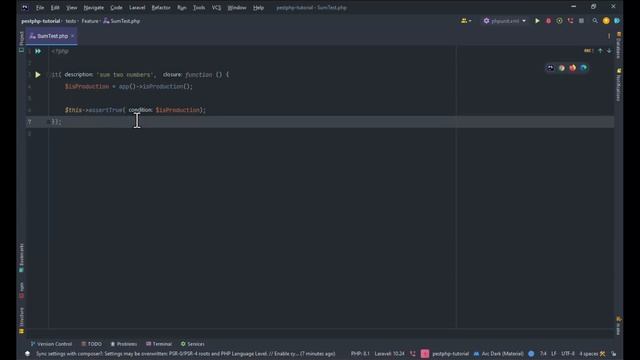The image size is (640, 360).
Task: Open Search Everywhere magnifier
Action: tap(595, 21)
